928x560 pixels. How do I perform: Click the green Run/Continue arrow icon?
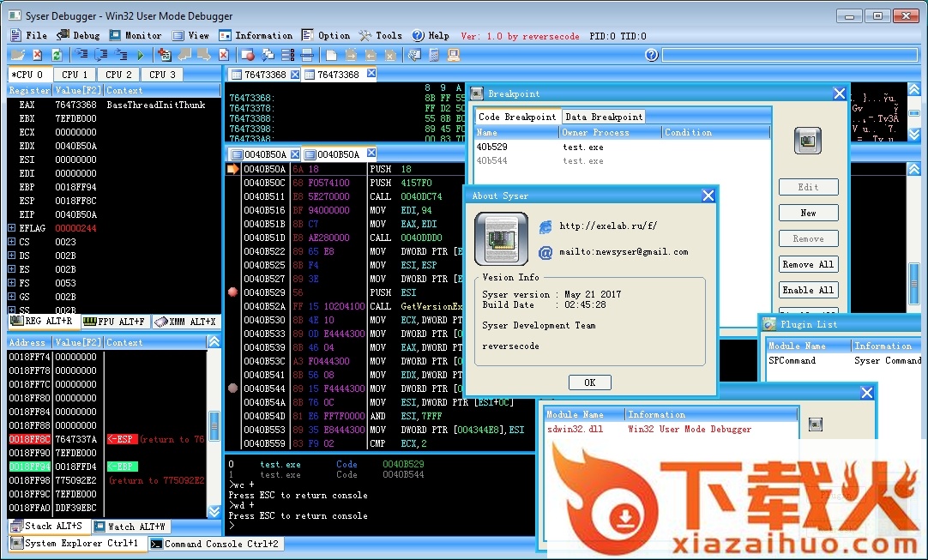(141, 55)
